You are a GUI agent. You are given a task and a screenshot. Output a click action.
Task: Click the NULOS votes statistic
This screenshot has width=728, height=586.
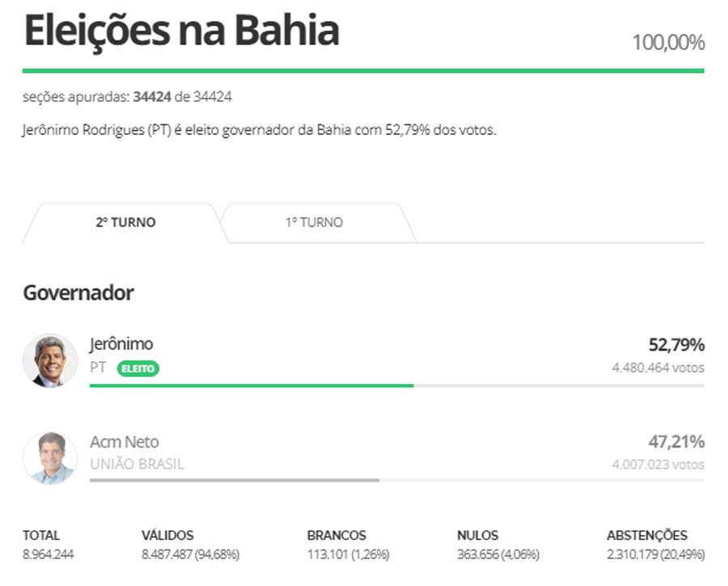pos(497,546)
